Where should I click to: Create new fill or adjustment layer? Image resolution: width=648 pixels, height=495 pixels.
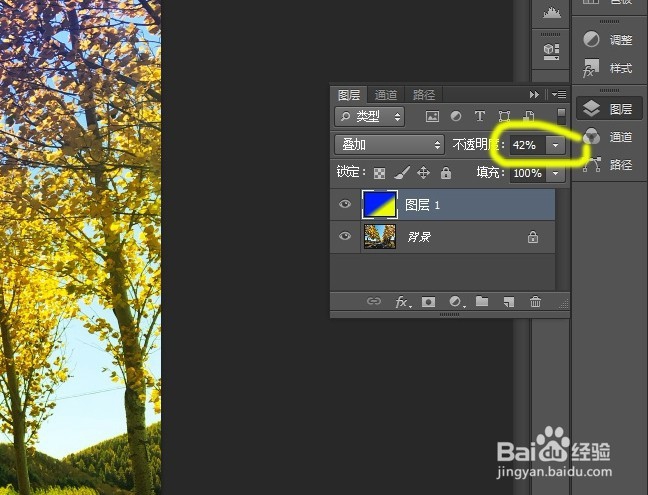coord(457,302)
